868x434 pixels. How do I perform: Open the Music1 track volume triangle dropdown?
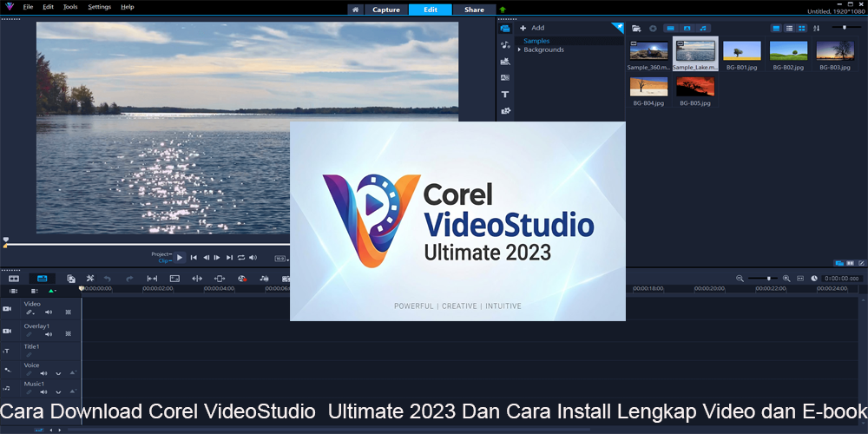click(x=73, y=392)
